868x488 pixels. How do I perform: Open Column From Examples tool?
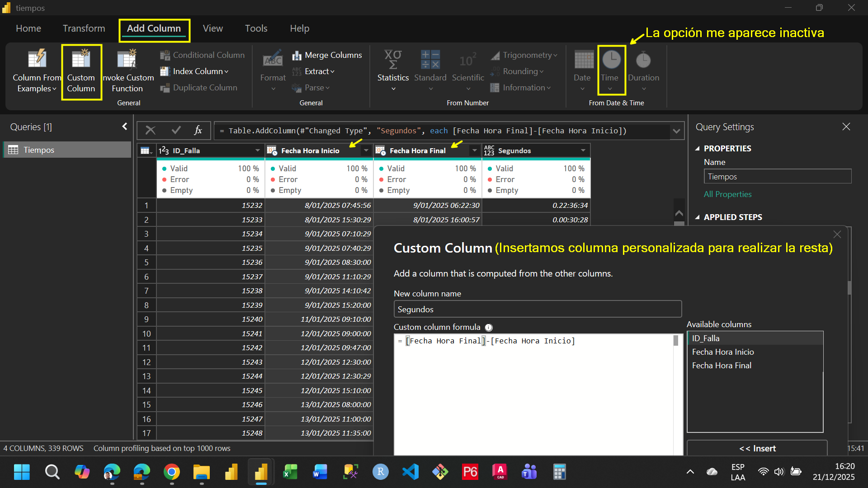coord(37,59)
